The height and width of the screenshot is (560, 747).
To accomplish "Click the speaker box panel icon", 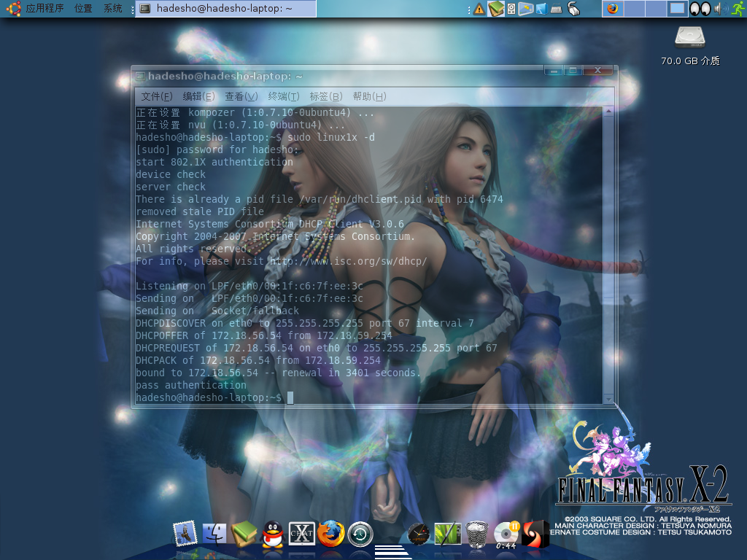I will [x=511, y=9].
